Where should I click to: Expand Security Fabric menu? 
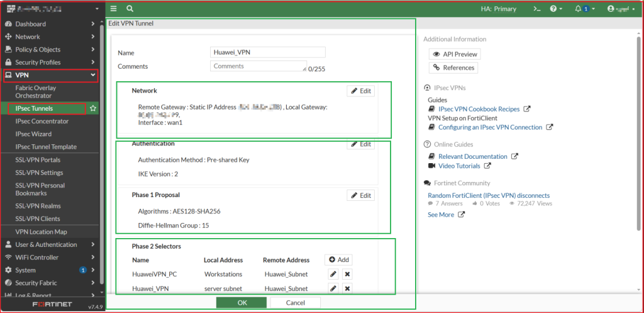[49, 283]
